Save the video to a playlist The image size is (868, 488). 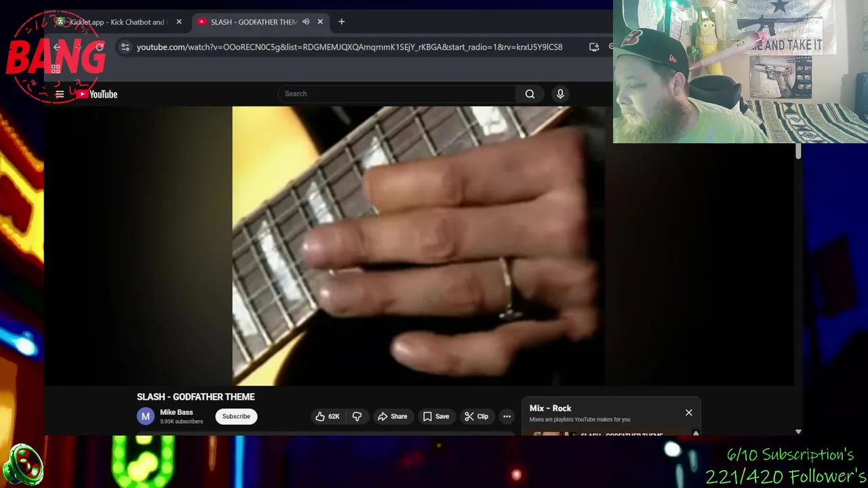(435, 417)
